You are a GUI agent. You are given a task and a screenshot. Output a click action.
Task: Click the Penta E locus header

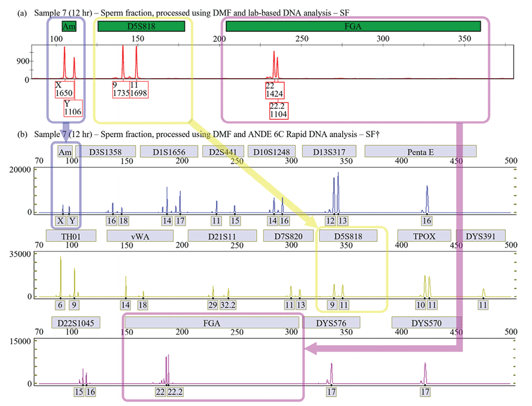click(420, 151)
